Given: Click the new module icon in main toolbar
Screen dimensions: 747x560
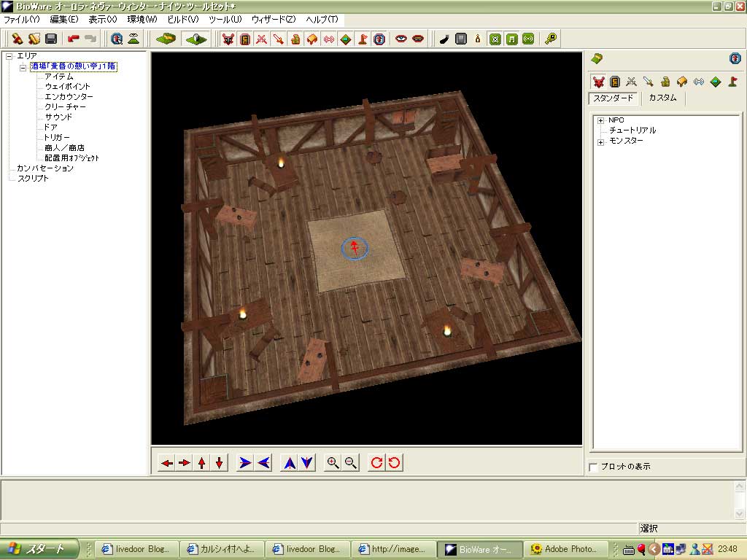Looking at the screenshot, I should [x=18, y=39].
